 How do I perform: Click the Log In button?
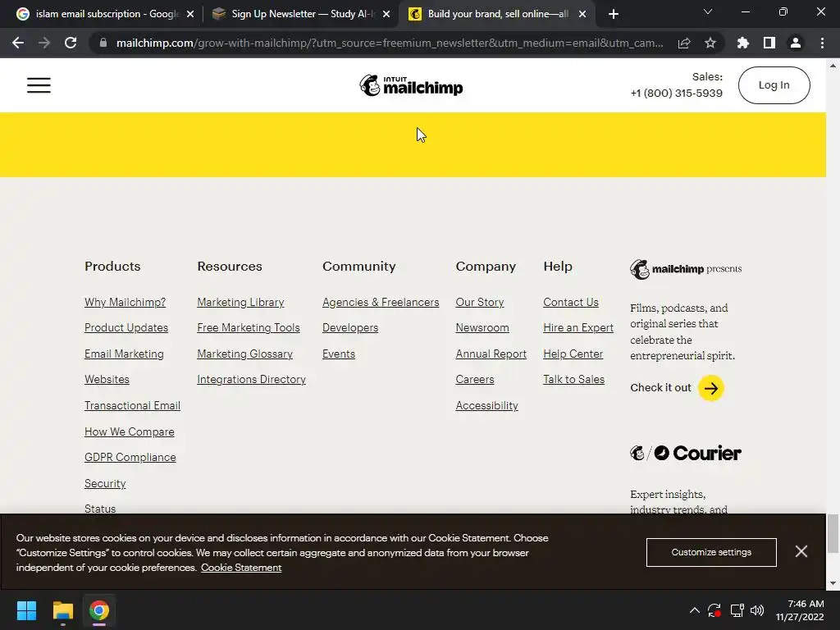pos(774,85)
